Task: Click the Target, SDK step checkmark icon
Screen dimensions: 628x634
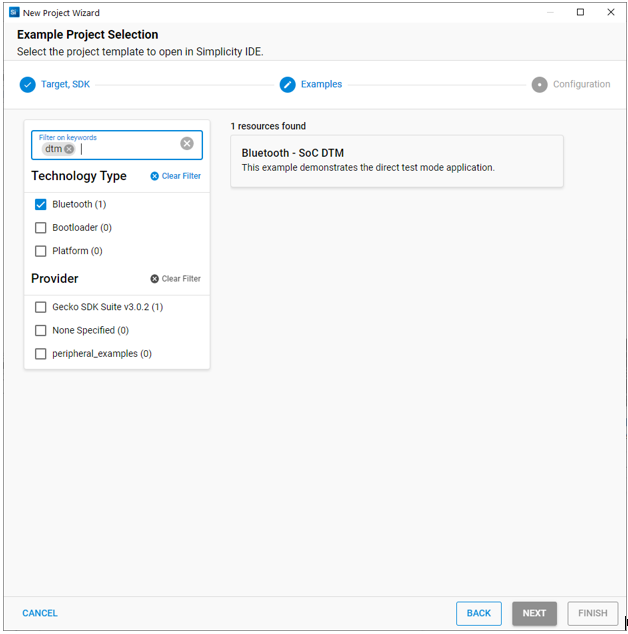Action: 27,85
